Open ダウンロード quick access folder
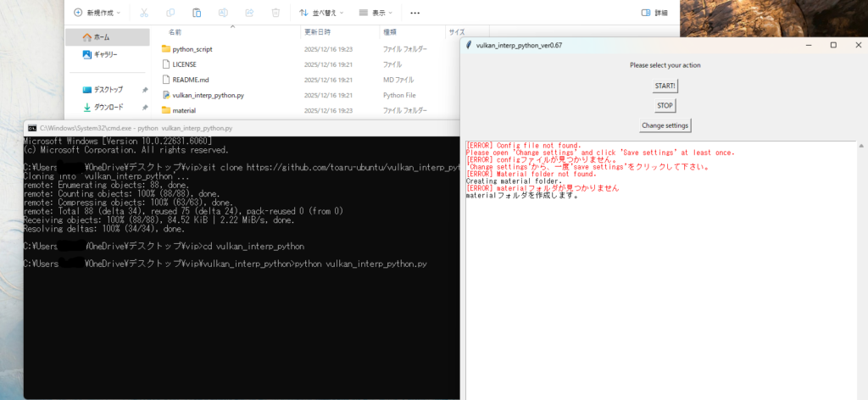The image size is (868, 400). tap(108, 108)
